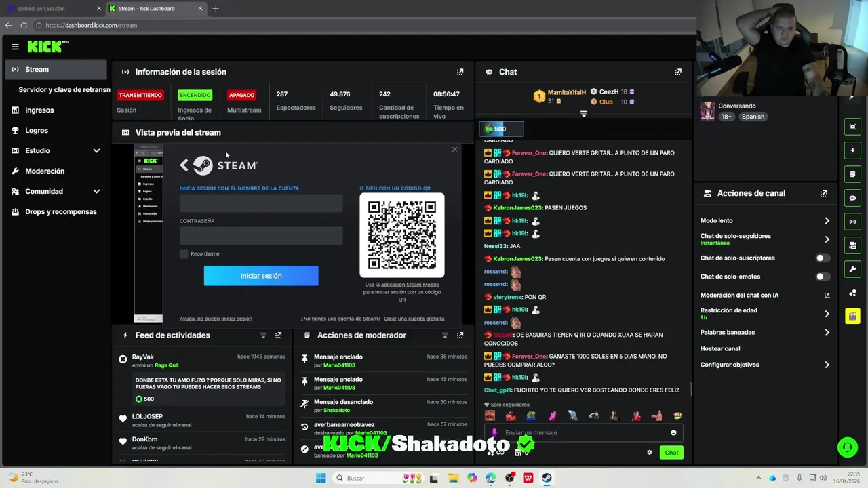This screenshot has width=868, height=488.
Task: Click Hostear canal action
Action: pos(720,348)
